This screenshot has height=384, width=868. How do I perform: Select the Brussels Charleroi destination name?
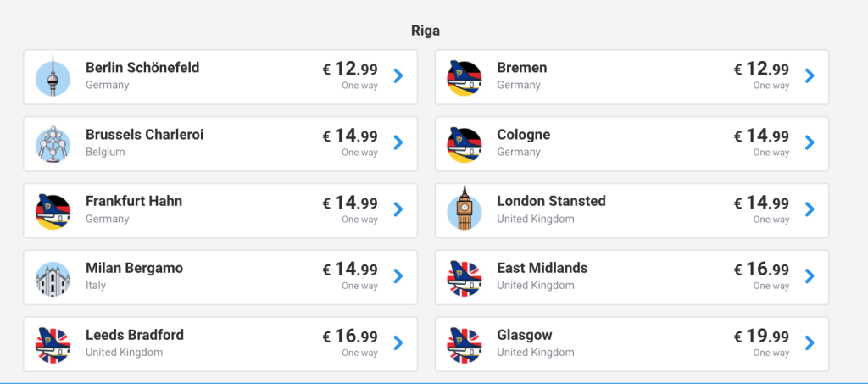[144, 135]
